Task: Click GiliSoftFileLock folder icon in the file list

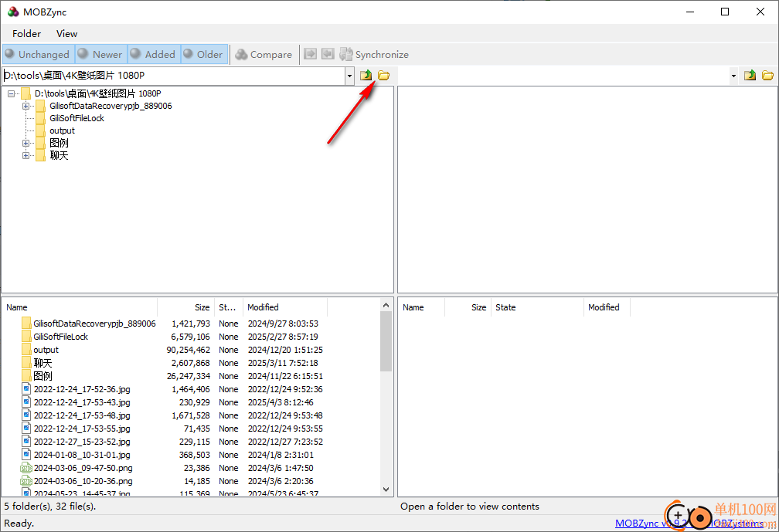Action: click(x=26, y=337)
